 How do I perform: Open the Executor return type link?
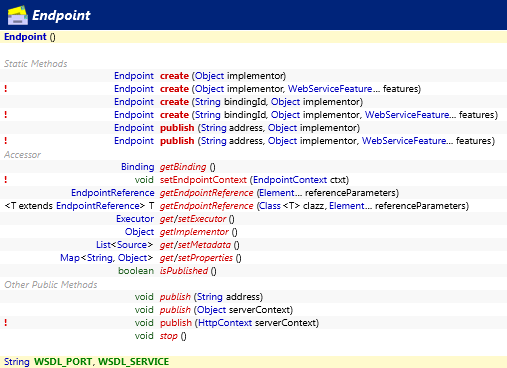135,219
